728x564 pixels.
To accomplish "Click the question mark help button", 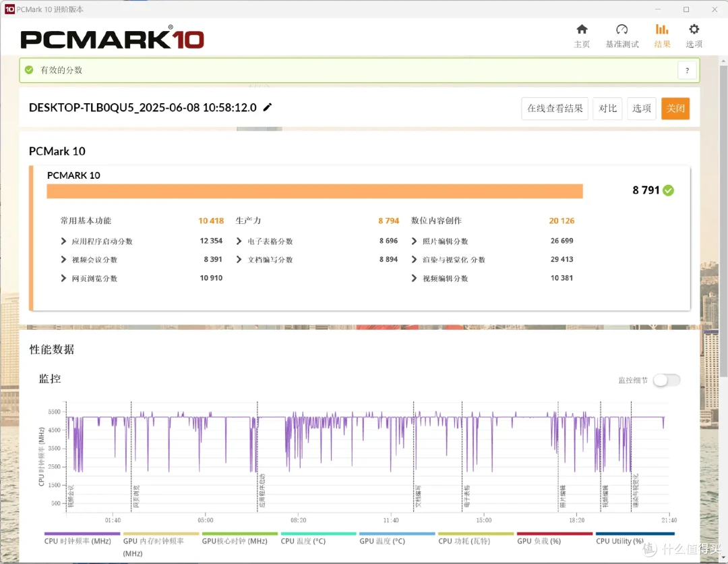I will (687, 71).
